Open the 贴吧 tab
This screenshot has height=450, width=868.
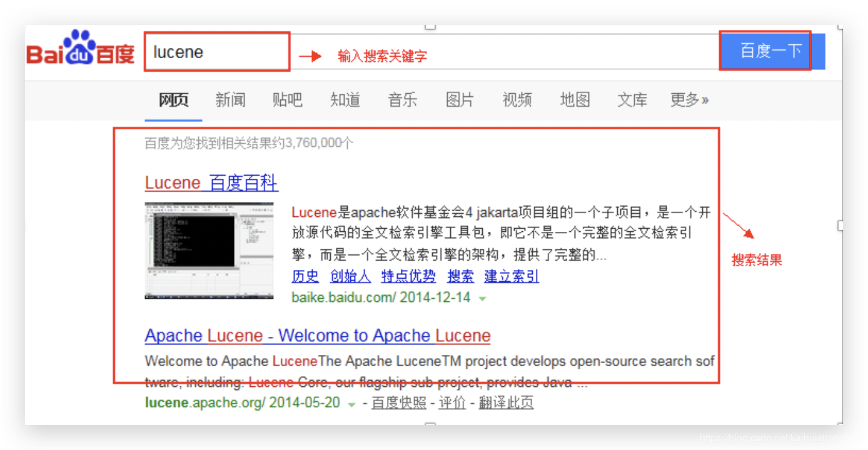point(288,99)
